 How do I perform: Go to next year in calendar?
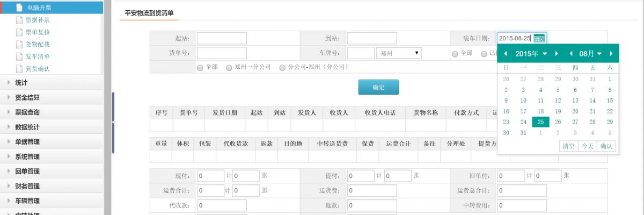(x=557, y=54)
